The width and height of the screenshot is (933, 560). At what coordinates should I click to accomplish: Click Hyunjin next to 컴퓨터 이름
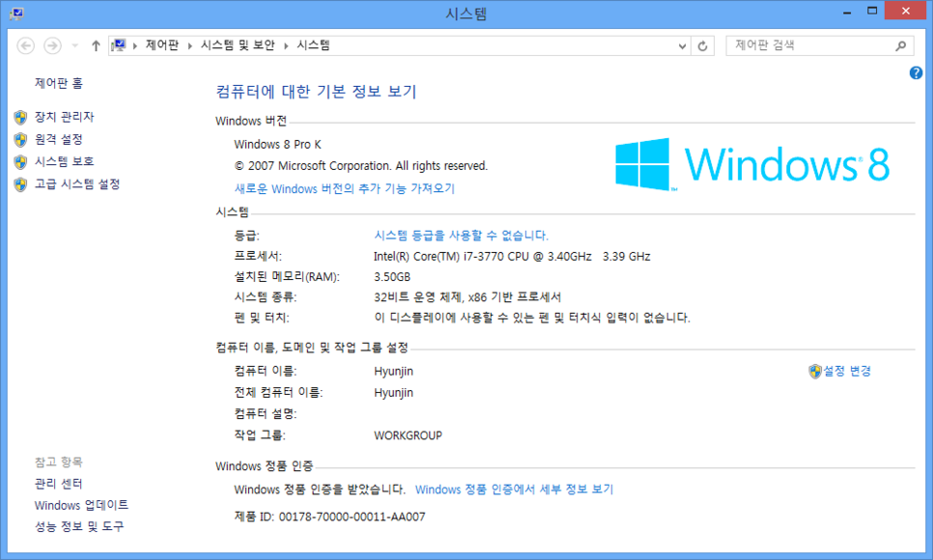point(393,372)
